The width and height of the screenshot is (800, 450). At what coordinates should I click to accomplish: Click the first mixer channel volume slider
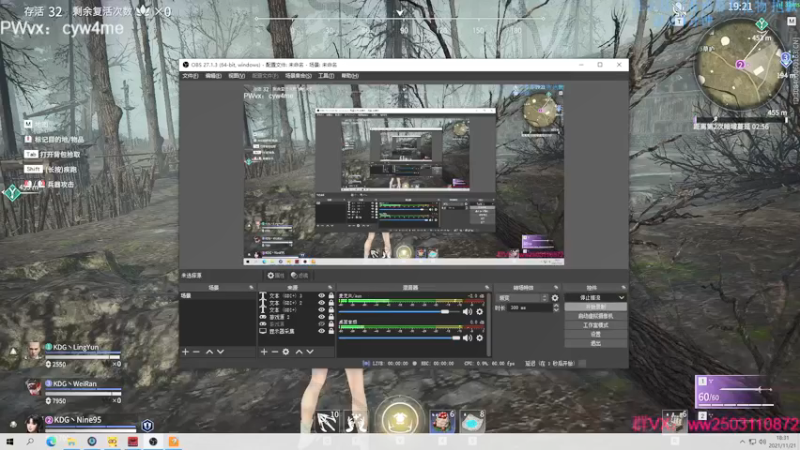[399, 311]
